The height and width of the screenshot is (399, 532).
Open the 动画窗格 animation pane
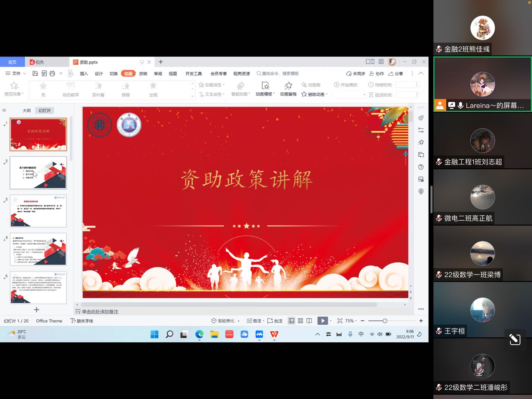tap(288, 89)
